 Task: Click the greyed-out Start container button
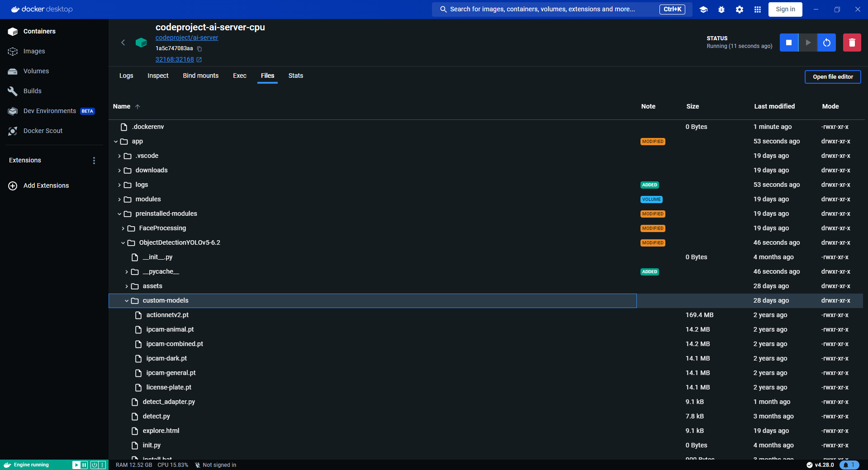(x=808, y=43)
